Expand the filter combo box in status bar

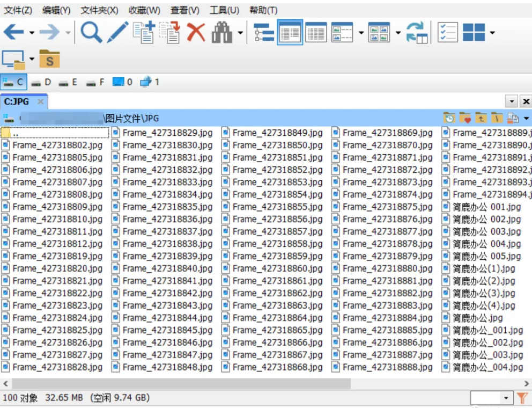tap(506, 398)
